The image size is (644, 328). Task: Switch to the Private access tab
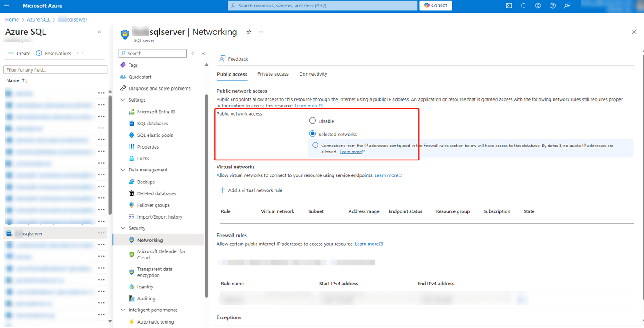(x=273, y=74)
